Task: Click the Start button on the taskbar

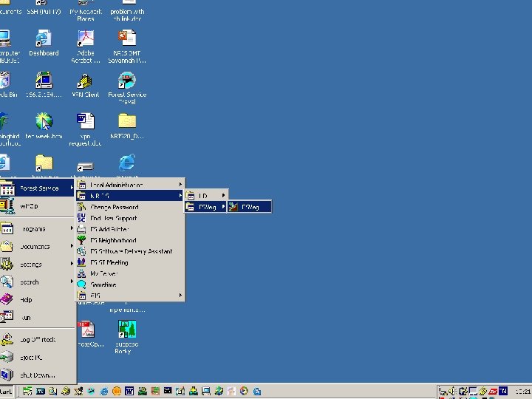Action: [7, 391]
